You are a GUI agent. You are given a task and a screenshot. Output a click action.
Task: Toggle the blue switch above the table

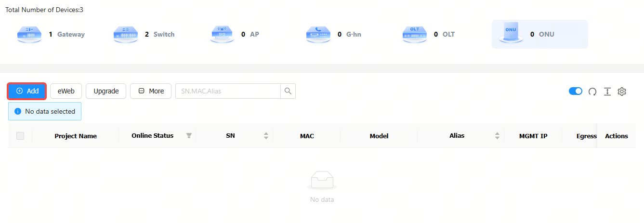pyautogui.click(x=576, y=91)
